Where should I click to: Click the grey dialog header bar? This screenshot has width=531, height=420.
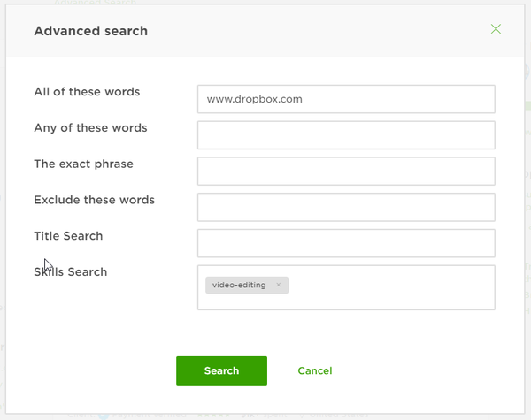coord(310,31)
